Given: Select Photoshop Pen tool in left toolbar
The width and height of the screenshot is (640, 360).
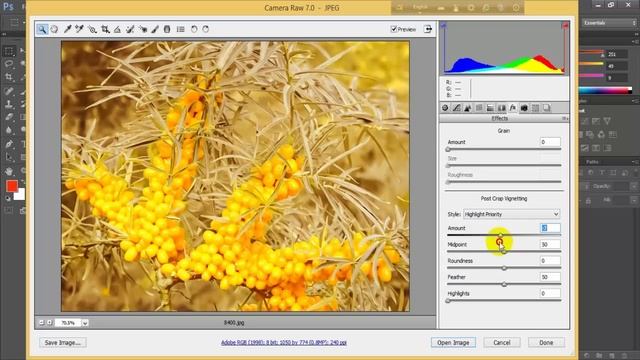Looking at the screenshot, I should point(9,144).
